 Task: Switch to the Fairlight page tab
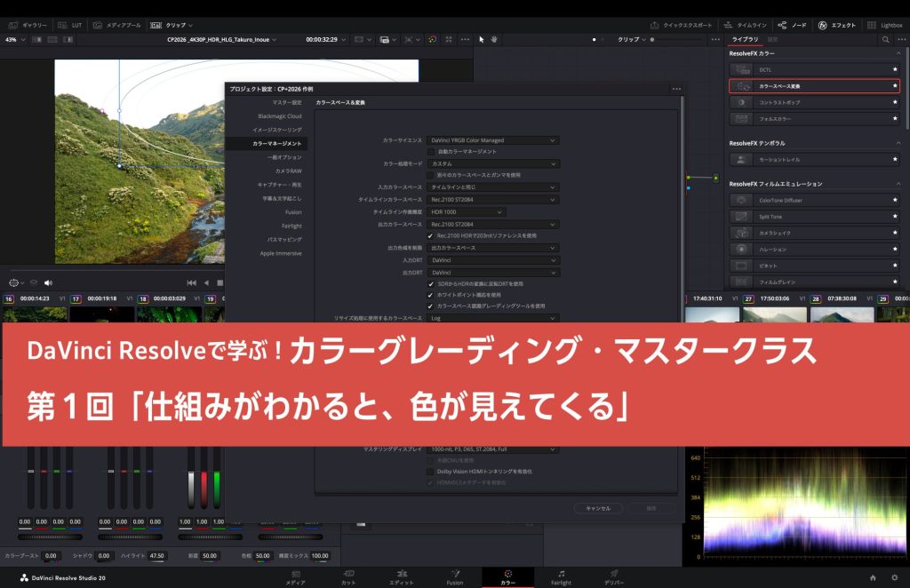[561, 577]
